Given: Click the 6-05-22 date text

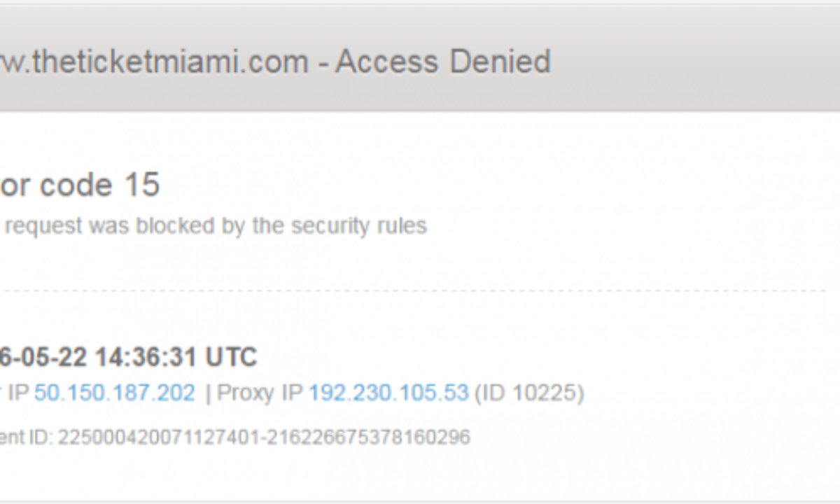Looking at the screenshot, I should coord(43,357).
